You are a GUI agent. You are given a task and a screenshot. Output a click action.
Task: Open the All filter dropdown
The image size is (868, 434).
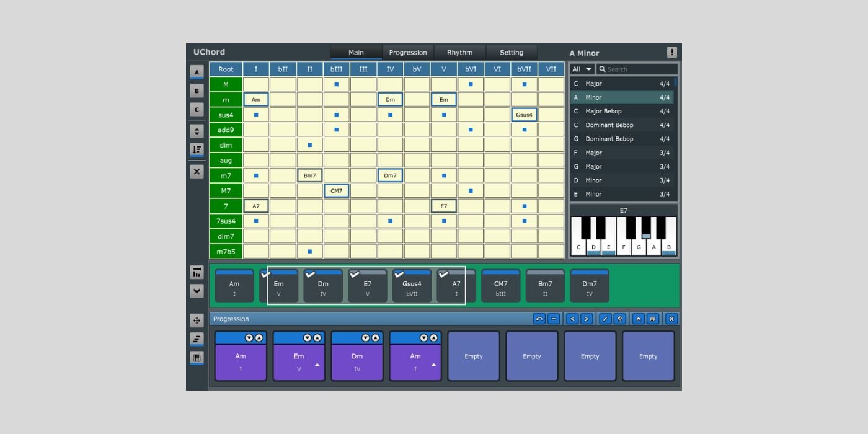(x=582, y=69)
